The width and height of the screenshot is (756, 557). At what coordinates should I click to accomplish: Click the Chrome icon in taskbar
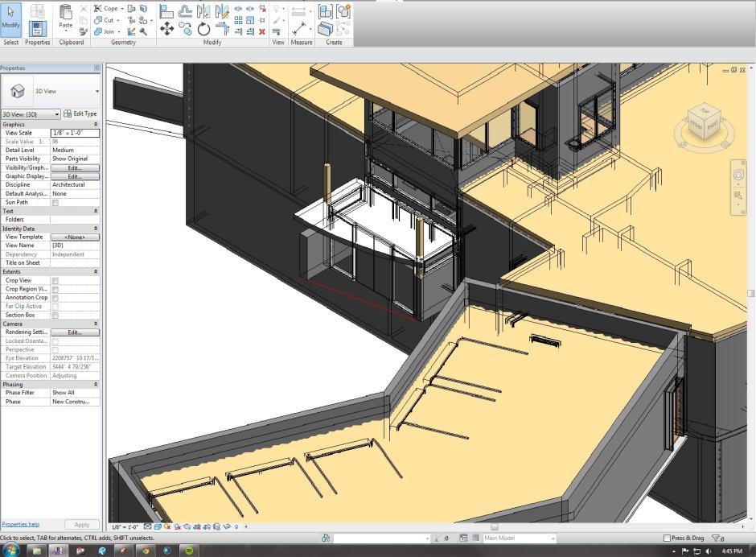point(145,551)
